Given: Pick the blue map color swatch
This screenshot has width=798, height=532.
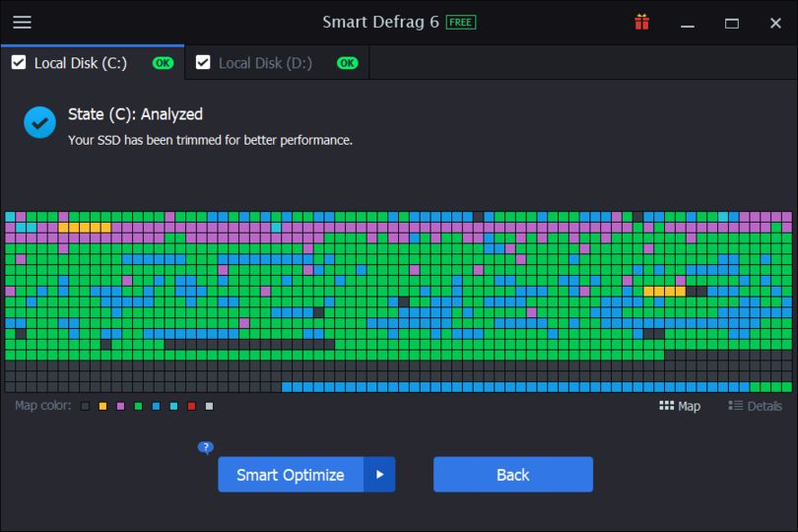Looking at the screenshot, I should tap(157, 406).
